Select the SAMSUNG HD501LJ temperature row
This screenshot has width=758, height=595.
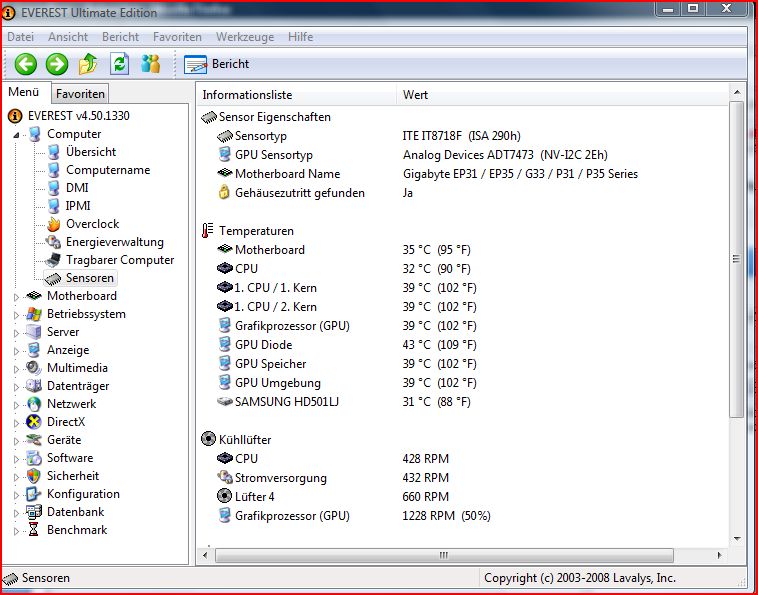coord(462,402)
